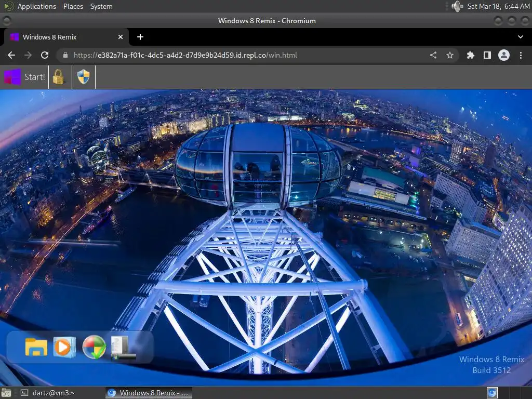
Task: Share this page icon
Action: pos(433,55)
